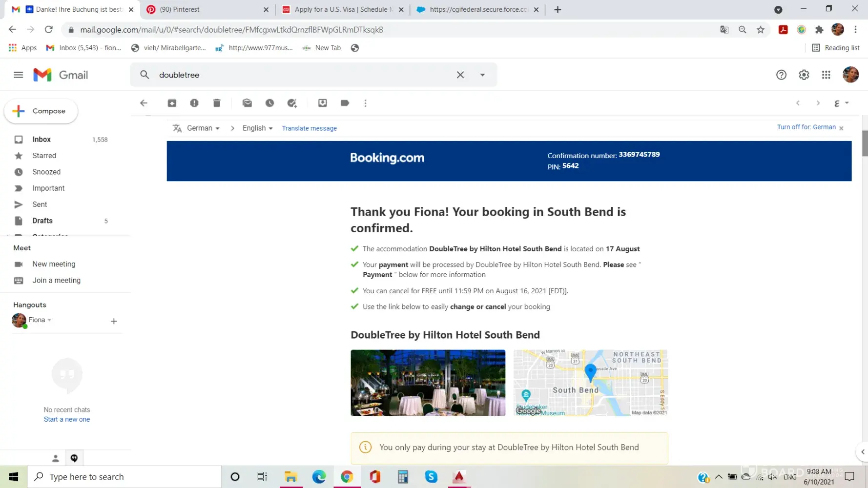Open the Move to icon
Image resolution: width=868 pixels, height=488 pixels.
(x=322, y=103)
